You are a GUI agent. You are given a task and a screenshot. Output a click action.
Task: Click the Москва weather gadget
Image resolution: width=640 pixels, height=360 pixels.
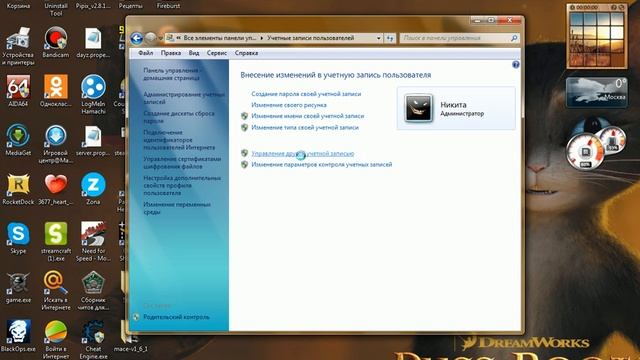596,93
